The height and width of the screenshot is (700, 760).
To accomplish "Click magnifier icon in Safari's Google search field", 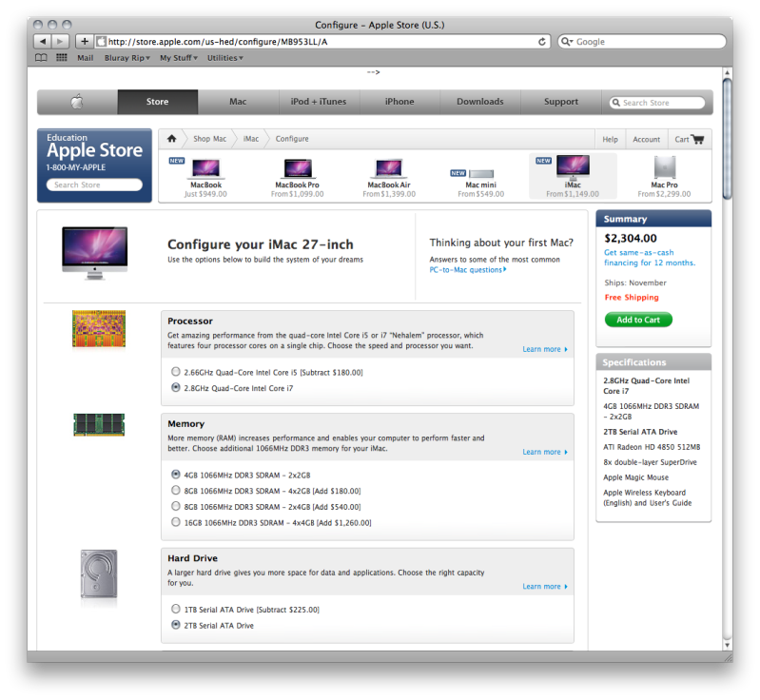I will (566, 42).
